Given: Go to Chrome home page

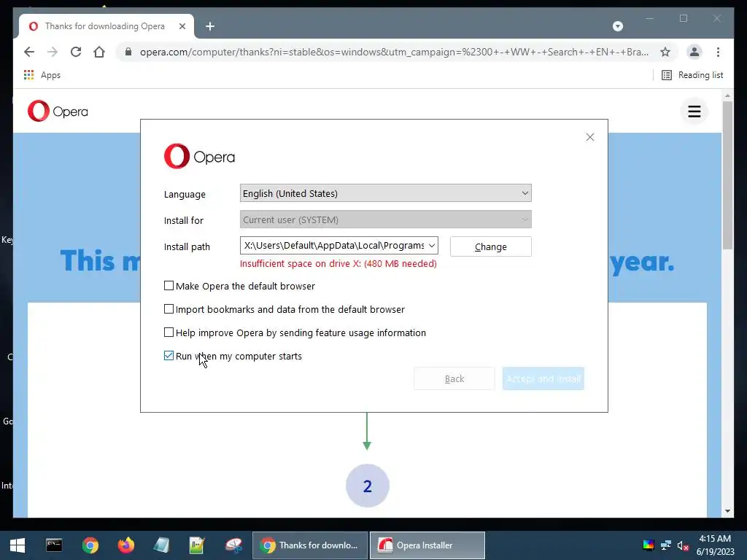Looking at the screenshot, I should [99, 52].
